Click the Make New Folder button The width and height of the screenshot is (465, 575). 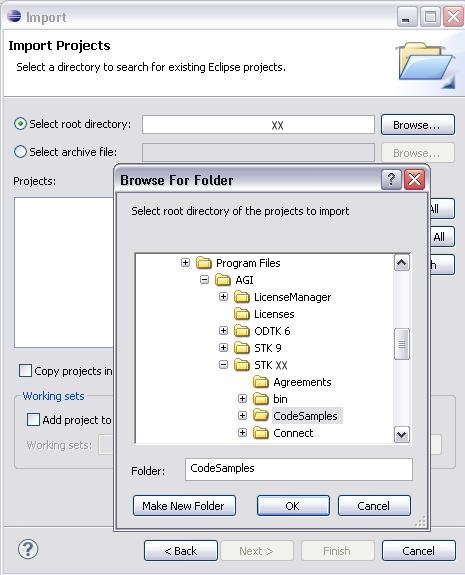point(184,506)
